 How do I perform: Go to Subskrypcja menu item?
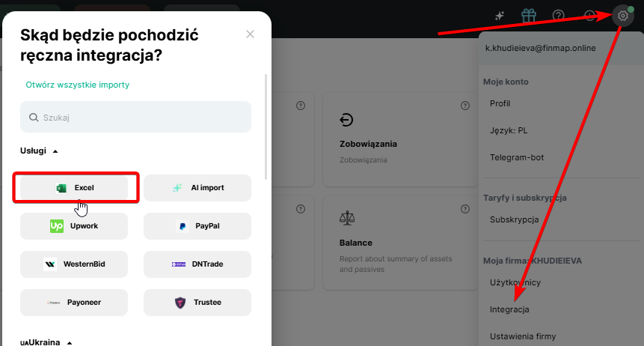[x=514, y=220]
